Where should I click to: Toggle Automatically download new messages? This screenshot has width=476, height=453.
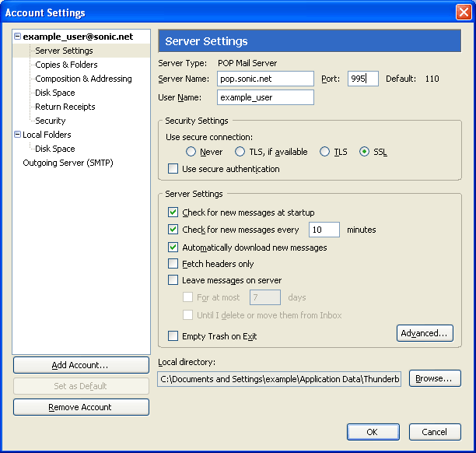(173, 248)
